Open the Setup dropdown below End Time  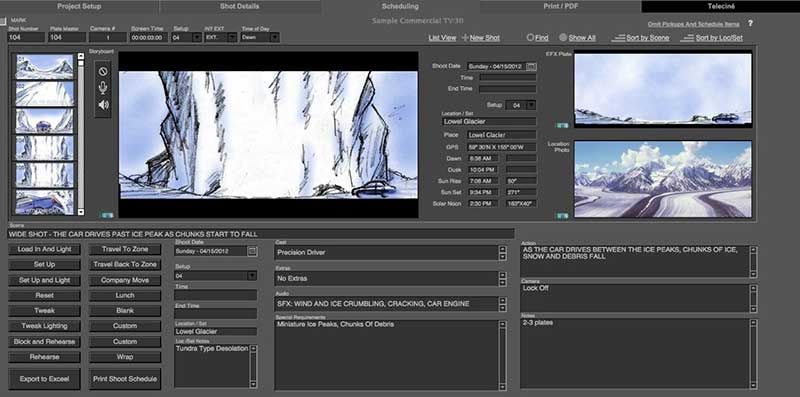[x=531, y=105]
